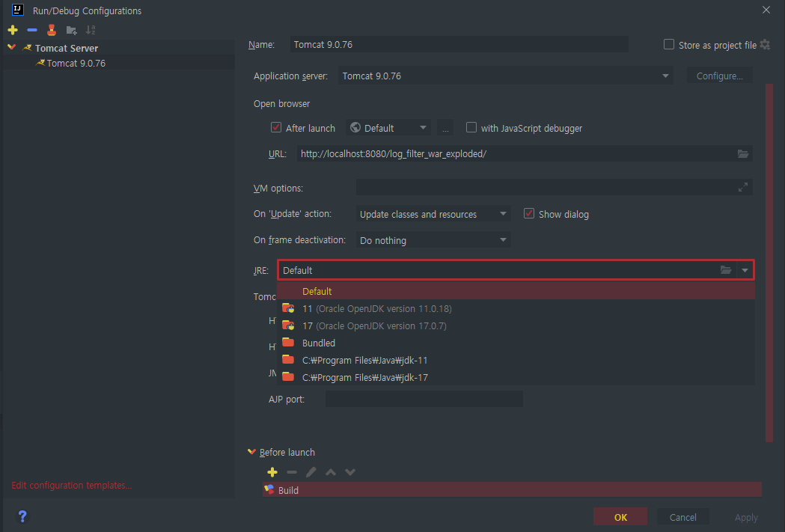Viewport: 785px width, 532px height.
Task: Click the folder icon in the URL field
Action: tap(743, 153)
